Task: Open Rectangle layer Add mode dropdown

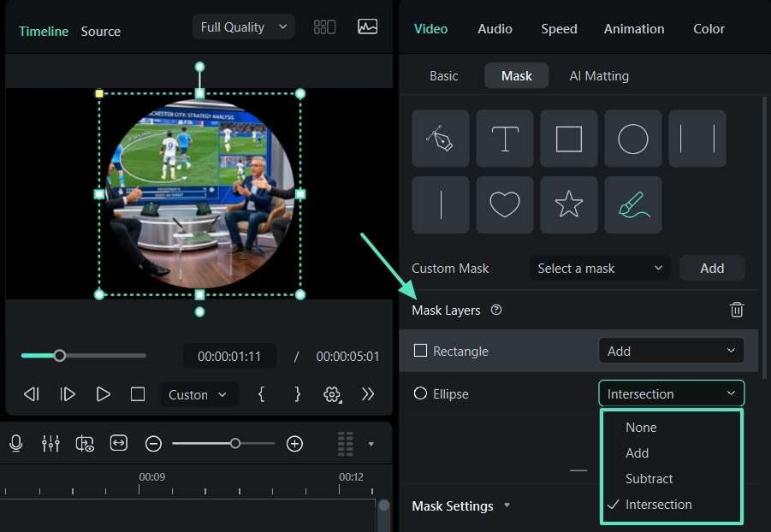Action: [x=671, y=351]
